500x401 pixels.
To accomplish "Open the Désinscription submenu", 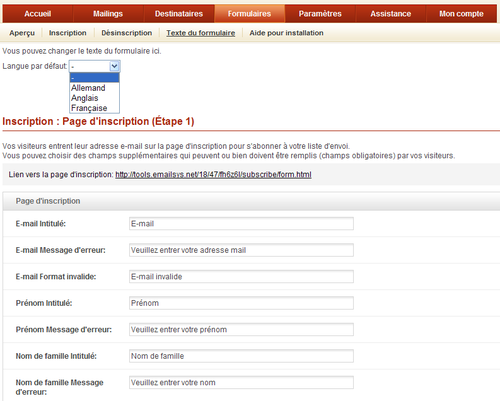I will click(x=127, y=33).
